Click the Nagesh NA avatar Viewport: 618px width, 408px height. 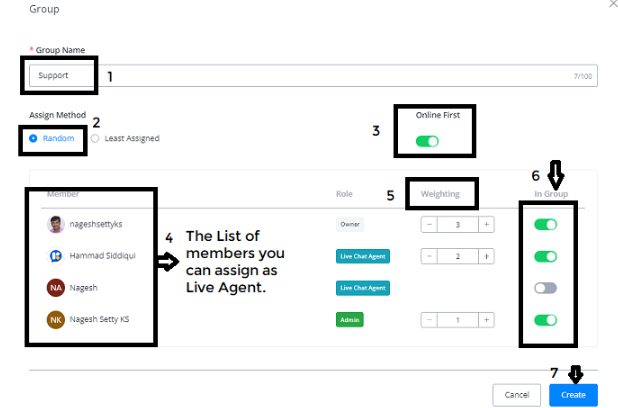click(x=56, y=288)
